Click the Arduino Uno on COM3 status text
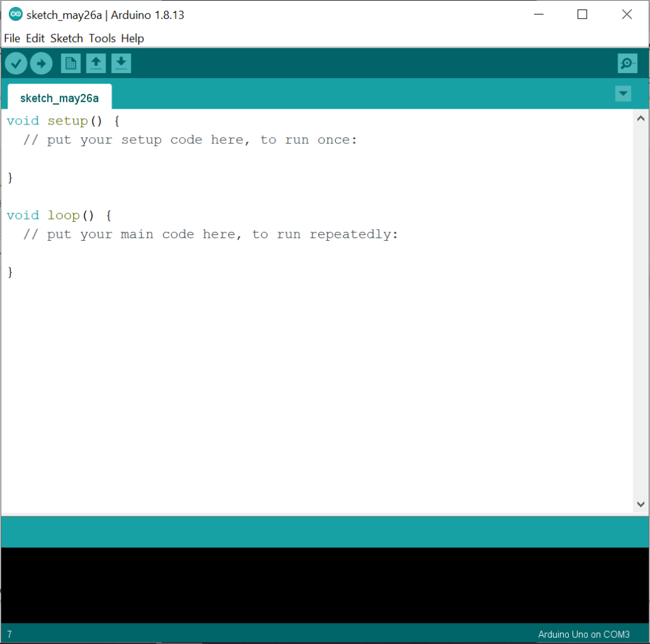 point(583,634)
